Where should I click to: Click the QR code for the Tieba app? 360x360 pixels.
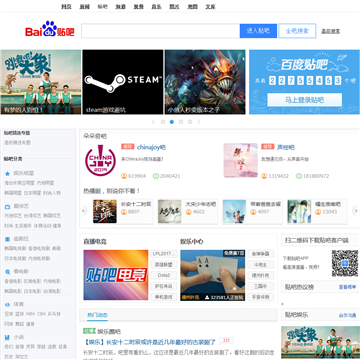(x=345, y=263)
